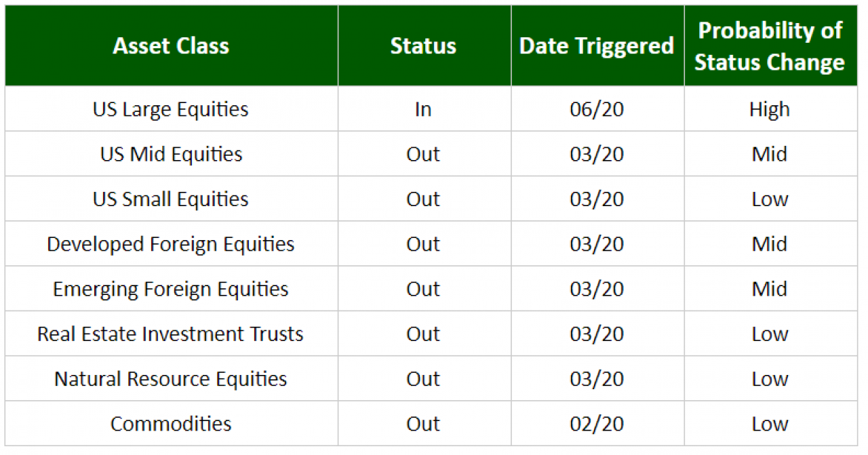This screenshot has height=455, width=868.
Task: Click 'Out' status in Commodities row
Action: coord(424,424)
